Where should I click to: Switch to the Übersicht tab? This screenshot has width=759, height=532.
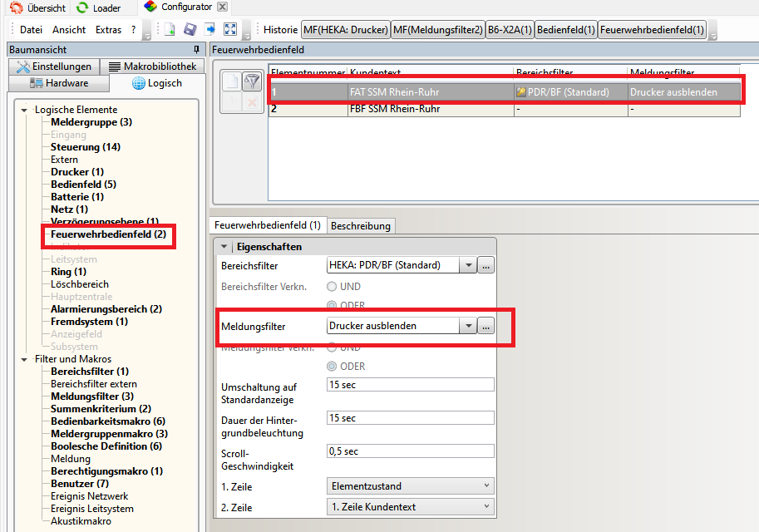38,7
